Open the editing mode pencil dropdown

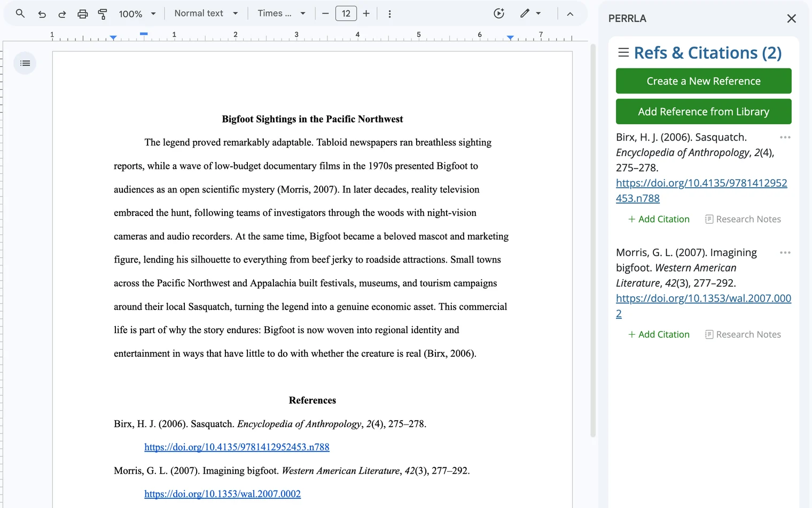[x=531, y=13]
